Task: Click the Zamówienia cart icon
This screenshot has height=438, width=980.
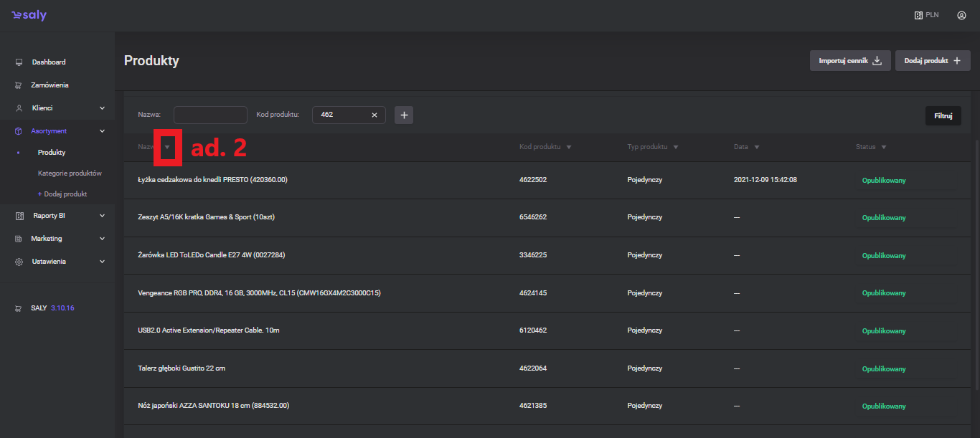Action: pyautogui.click(x=19, y=85)
